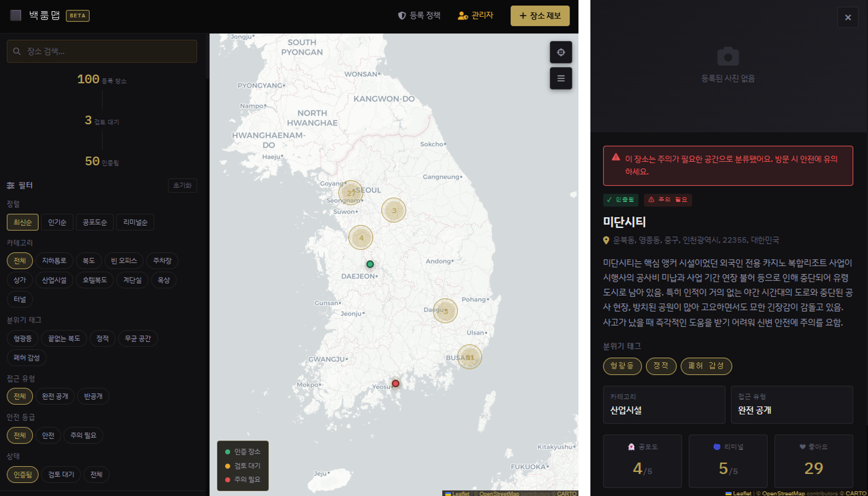Click the locate-me crosshair map button
This screenshot has height=496, width=868.
coord(561,53)
